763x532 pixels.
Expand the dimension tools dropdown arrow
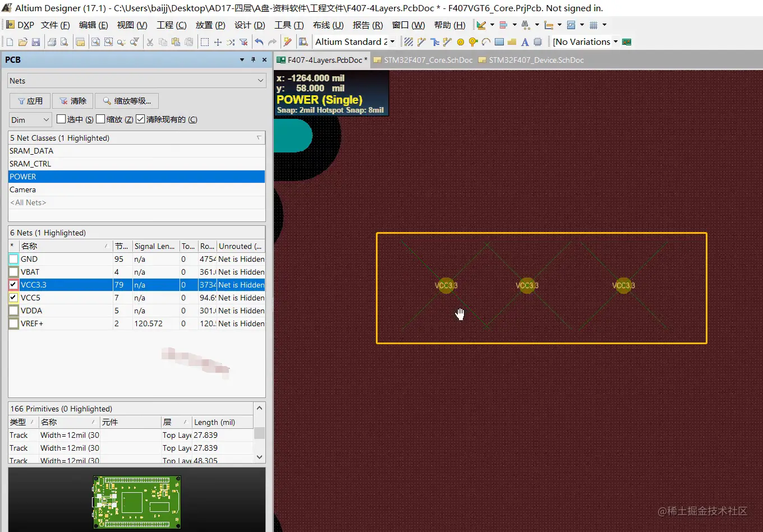click(x=559, y=25)
